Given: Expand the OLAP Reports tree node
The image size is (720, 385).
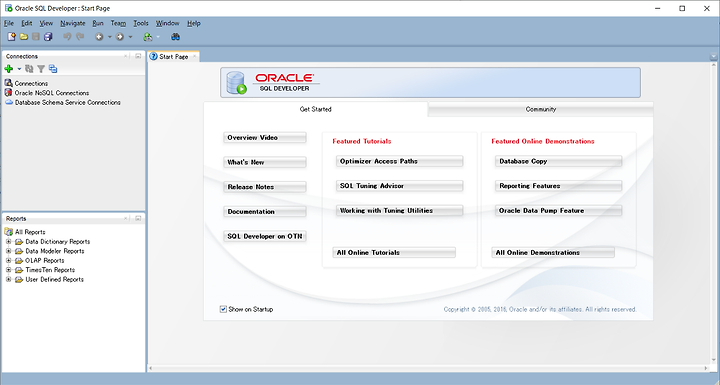Looking at the screenshot, I should 8,260.
